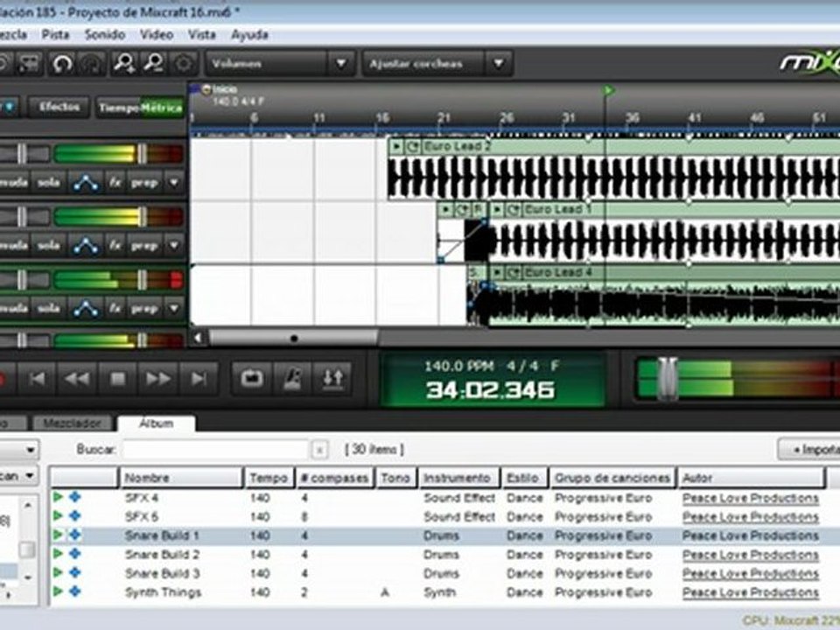The height and width of the screenshot is (630, 840).
Task: Open Peace Love Productions link for Synth Things
Action: pyautogui.click(x=751, y=592)
